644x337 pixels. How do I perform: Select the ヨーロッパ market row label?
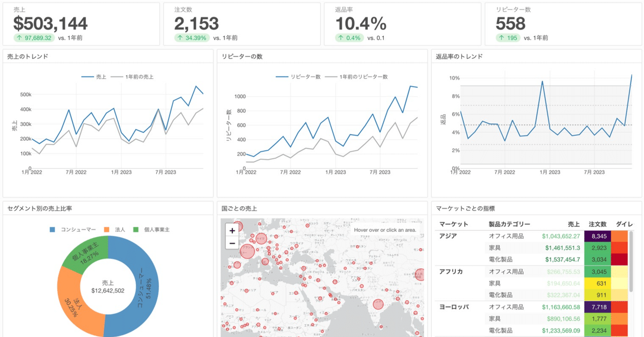pos(454,307)
